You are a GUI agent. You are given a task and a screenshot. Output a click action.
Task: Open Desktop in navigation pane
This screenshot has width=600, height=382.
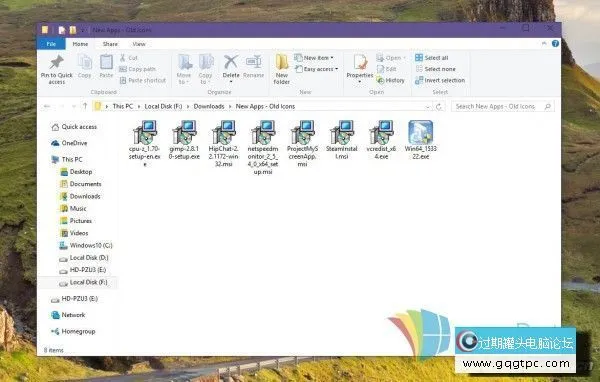(x=76, y=172)
